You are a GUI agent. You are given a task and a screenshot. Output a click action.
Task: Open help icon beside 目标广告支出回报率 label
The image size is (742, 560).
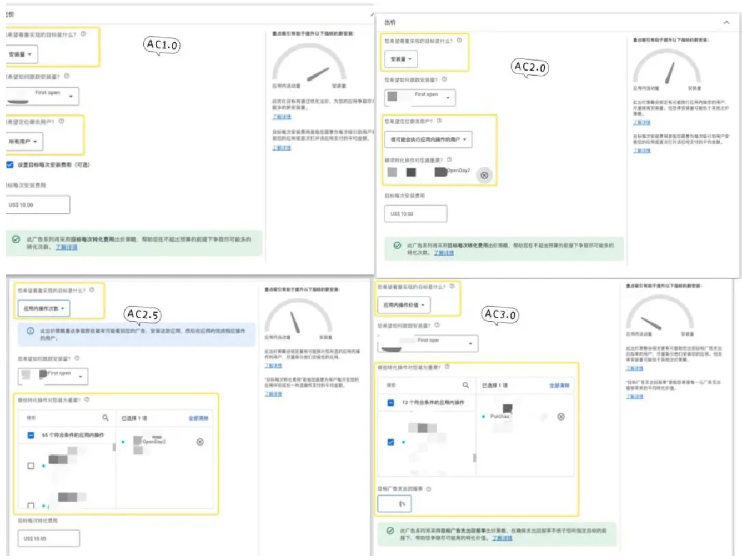click(428, 489)
